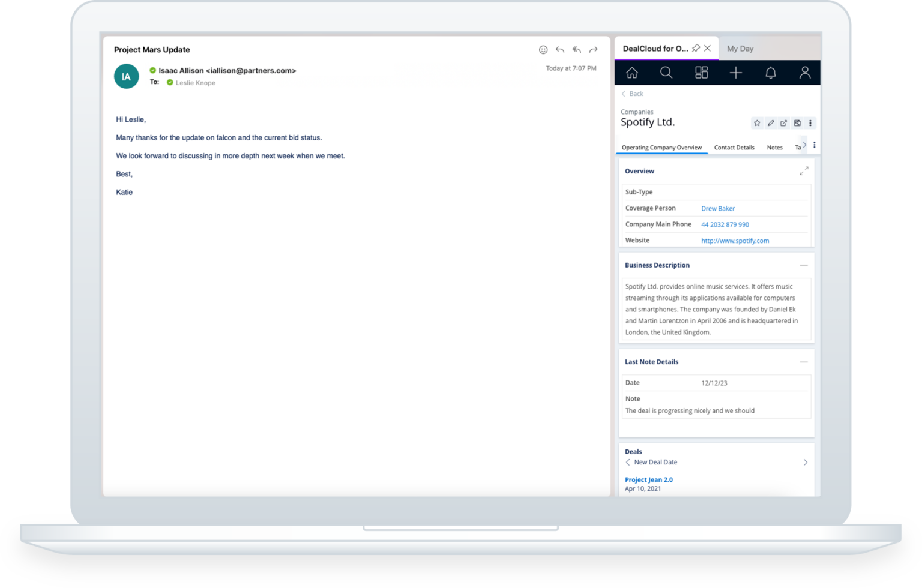The width and height of the screenshot is (922, 588).
Task: Click the reply arrow on the email
Action: click(x=559, y=50)
